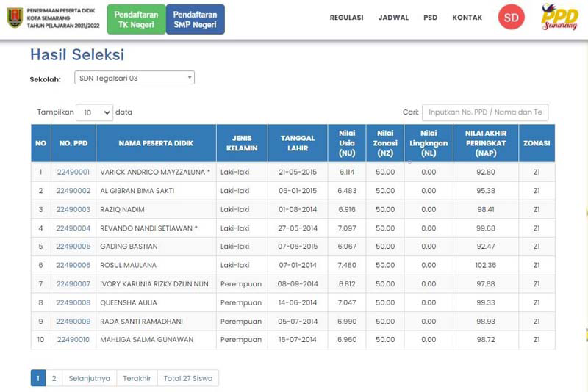The height and width of the screenshot is (392, 588).
Task: Open PPD number 22490010 link
Action: tap(73, 339)
